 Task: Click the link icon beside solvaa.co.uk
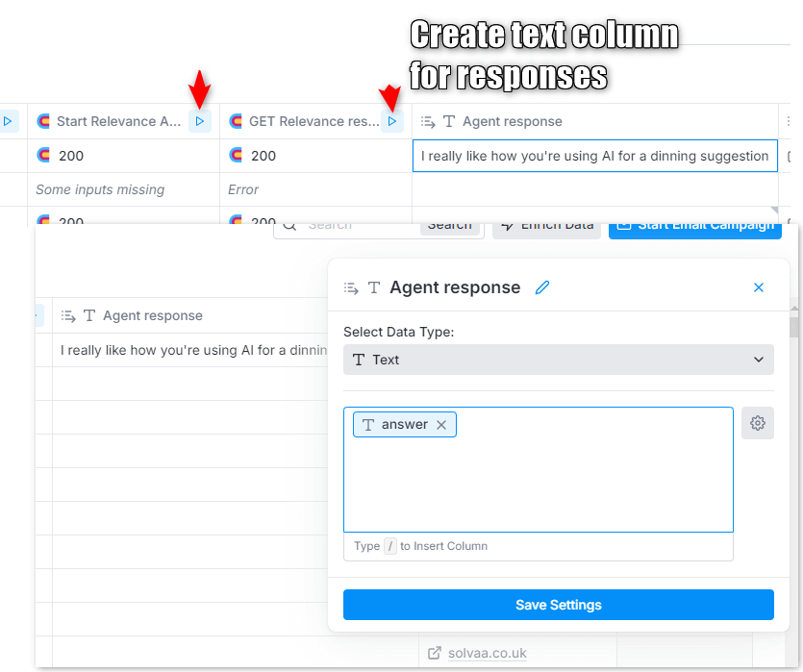click(434, 654)
